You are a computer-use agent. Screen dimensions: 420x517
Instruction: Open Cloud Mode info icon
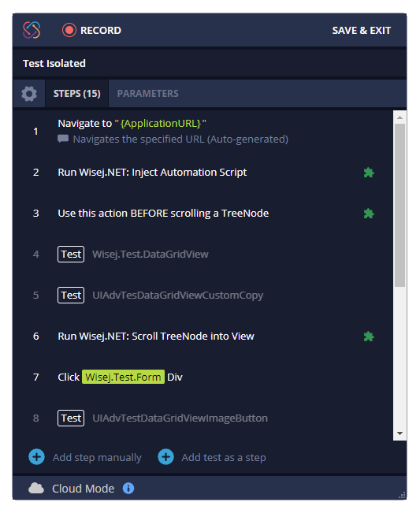click(x=128, y=488)
